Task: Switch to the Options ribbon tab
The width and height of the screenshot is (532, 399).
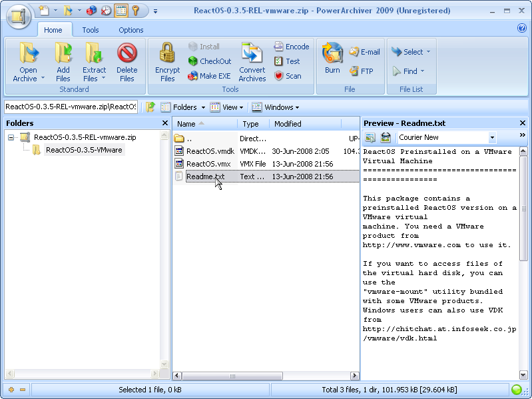Action: [x=131, y=30]
